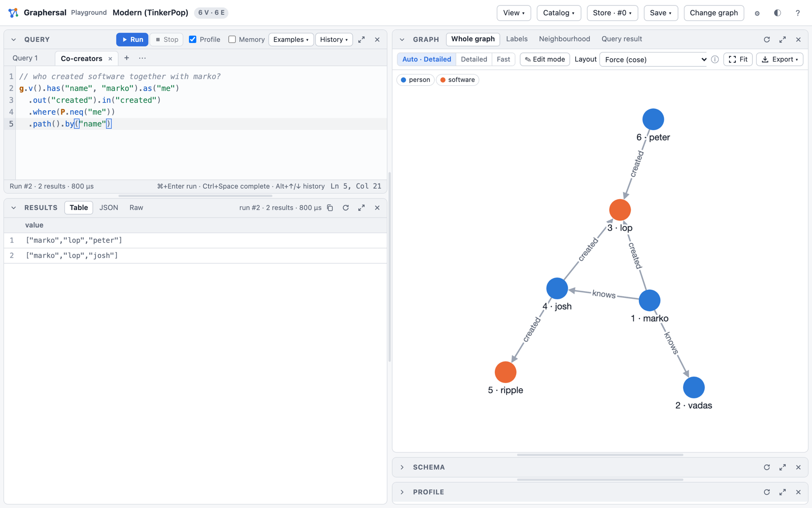812x508 pixels.
Task: Maximize the Schema panel
Action: click(x=783, y=467)
